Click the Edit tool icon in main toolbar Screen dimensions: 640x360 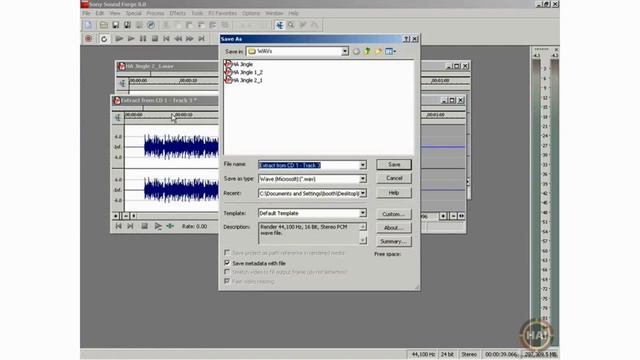tap(280, 25)
